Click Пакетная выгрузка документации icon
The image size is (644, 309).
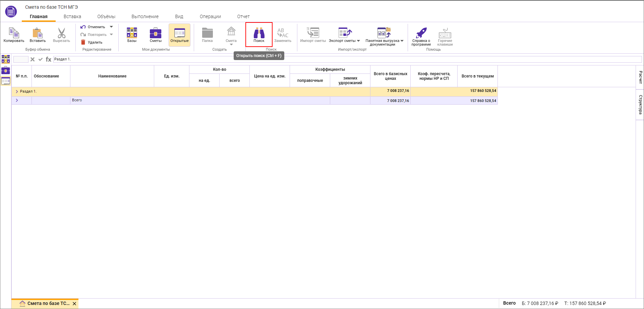[384, 33]
